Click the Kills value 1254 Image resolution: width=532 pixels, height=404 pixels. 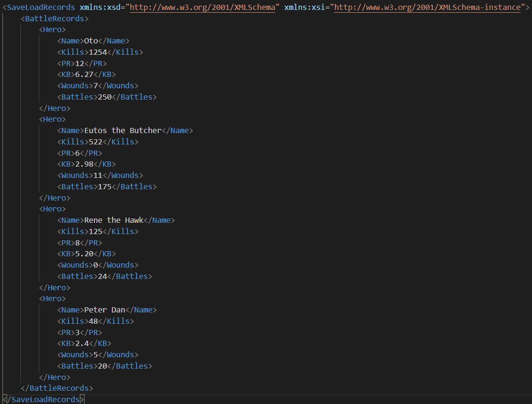pyautogui.click(x=98, y=52)
